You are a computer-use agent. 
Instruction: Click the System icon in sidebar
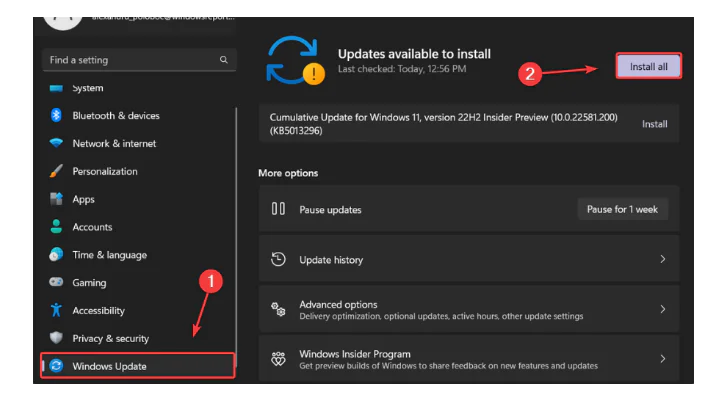point(56,88)
